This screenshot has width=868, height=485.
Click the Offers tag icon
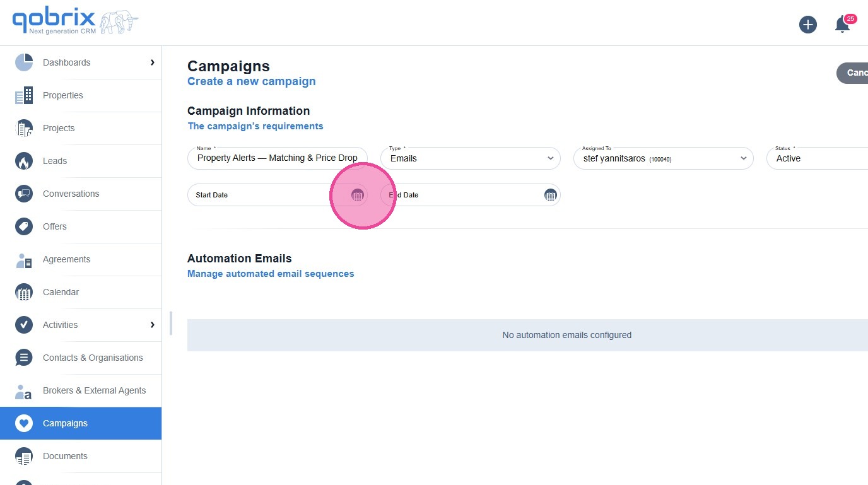click(x=24, y=226)
